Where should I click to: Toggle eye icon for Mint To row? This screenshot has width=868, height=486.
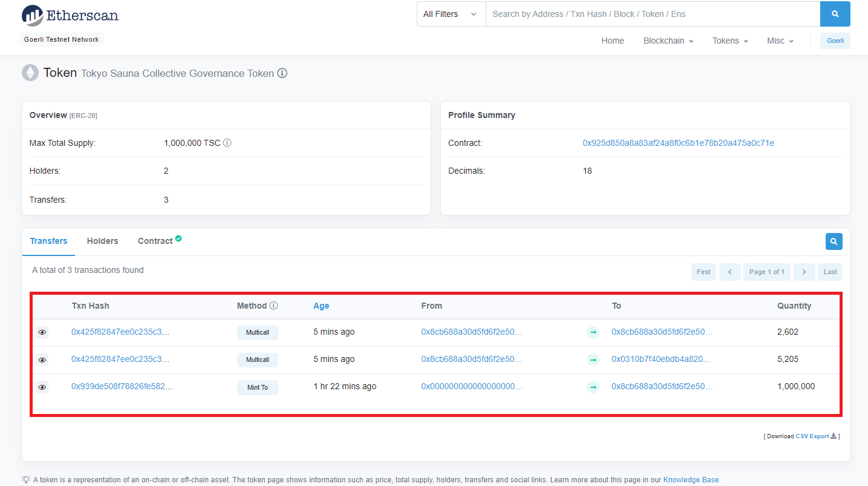(42, 387)
